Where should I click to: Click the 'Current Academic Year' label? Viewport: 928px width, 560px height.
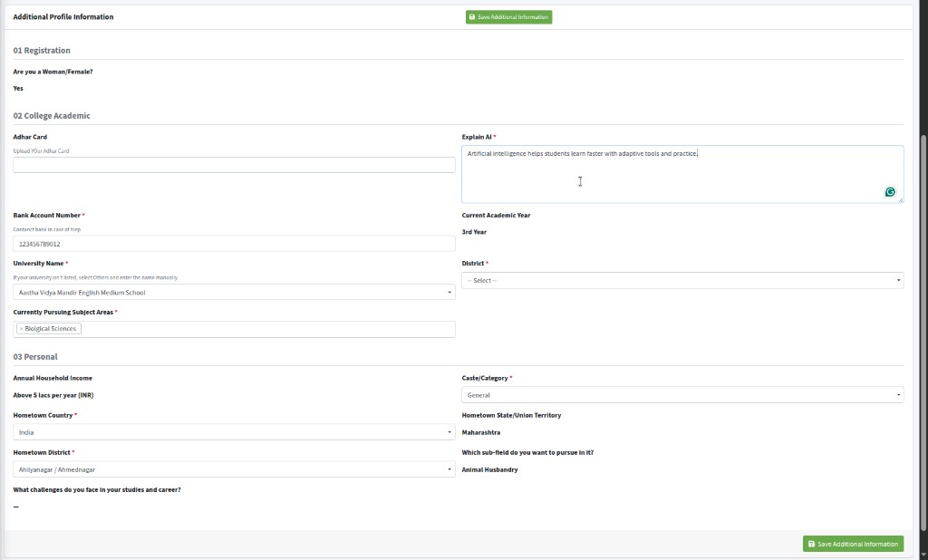click(496, 216)
